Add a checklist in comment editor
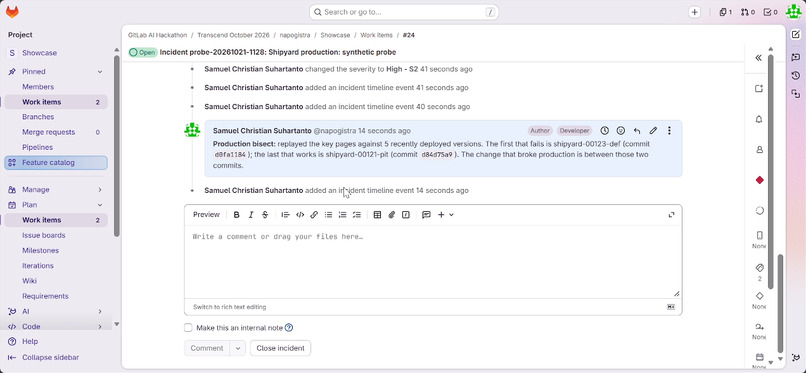Viewport: 806px width, 373px height. (x=357, y=215)
